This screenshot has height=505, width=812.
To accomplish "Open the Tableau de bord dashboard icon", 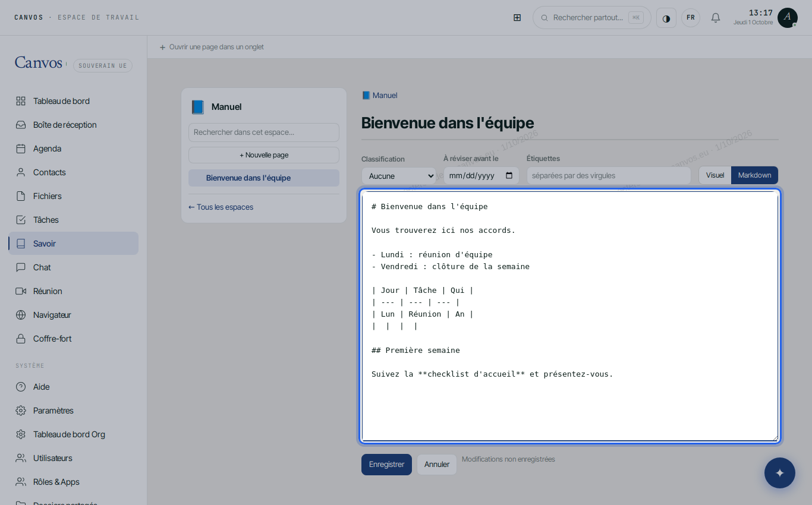I will pos(21,101).
